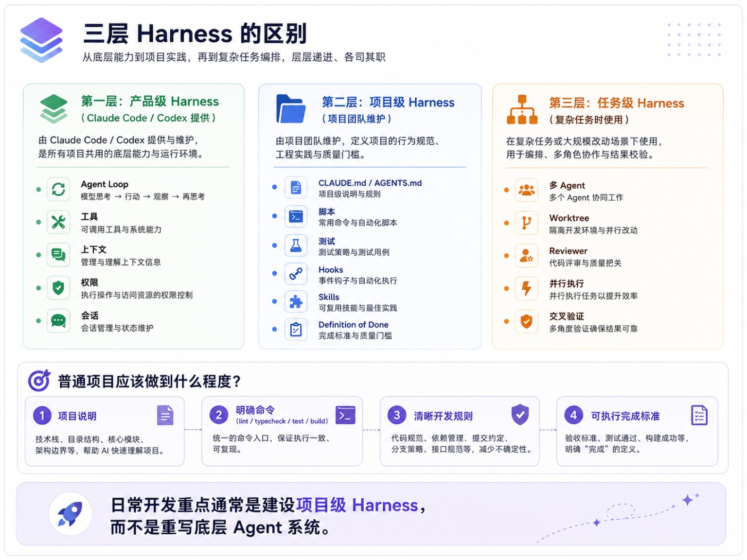Click the Skills label
747x560 pixels.
329,297
